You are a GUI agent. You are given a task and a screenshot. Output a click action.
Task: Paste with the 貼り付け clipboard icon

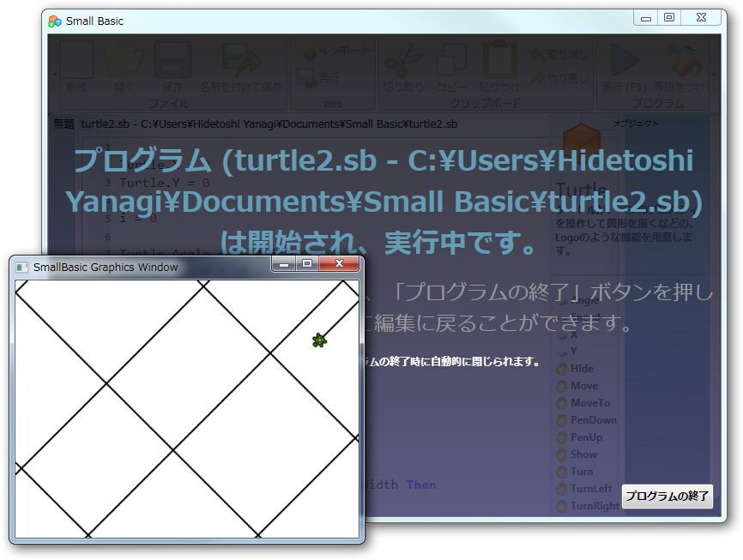(x=499, y=58)
